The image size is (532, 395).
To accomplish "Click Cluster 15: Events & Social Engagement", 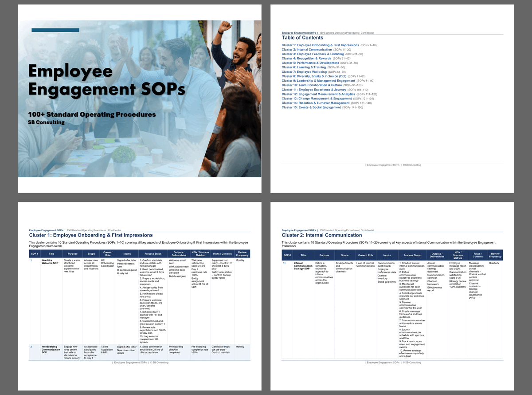I will coord(311,107).
